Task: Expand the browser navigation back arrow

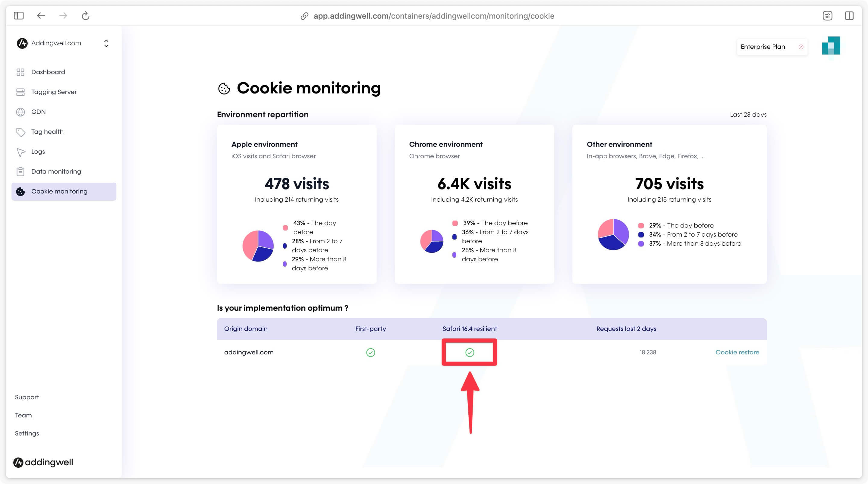Action: [x=40, y=15]
